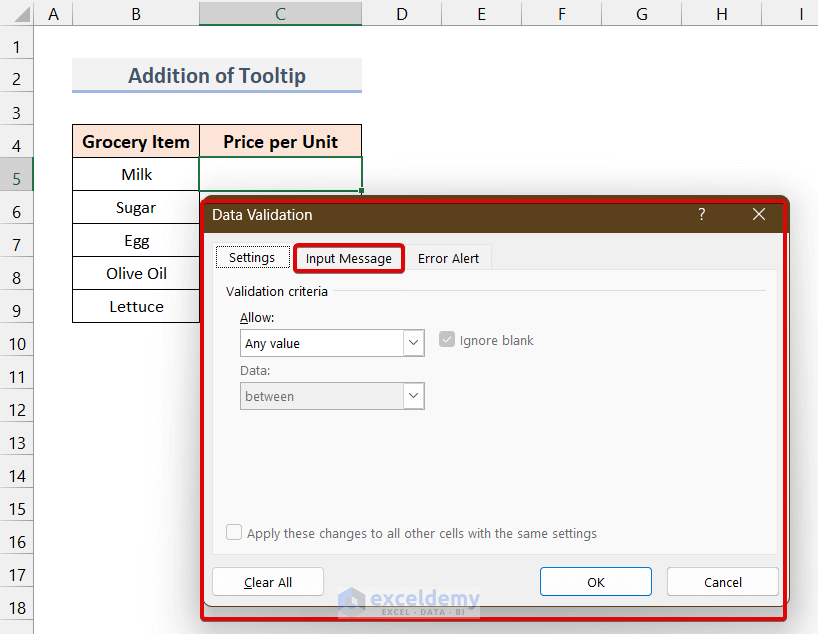Click the empty price cell C5 beside Milk

281,174
